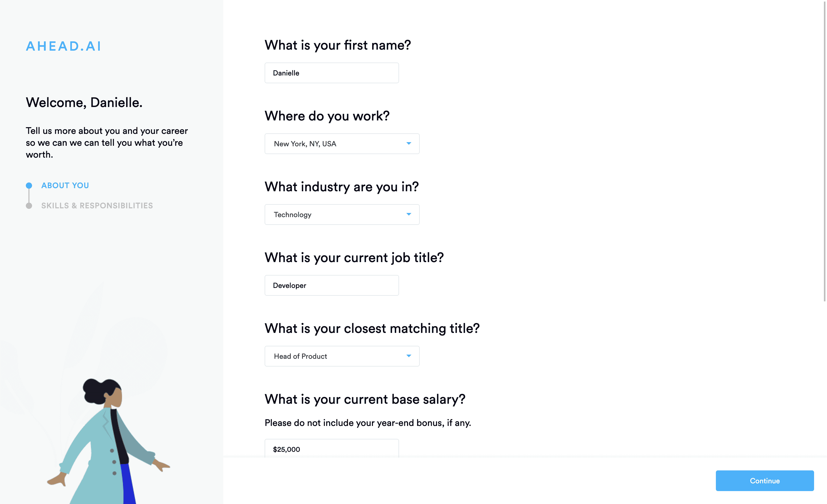
Task: Click the blue About You step dot
Action: click(x=29, y=186)
